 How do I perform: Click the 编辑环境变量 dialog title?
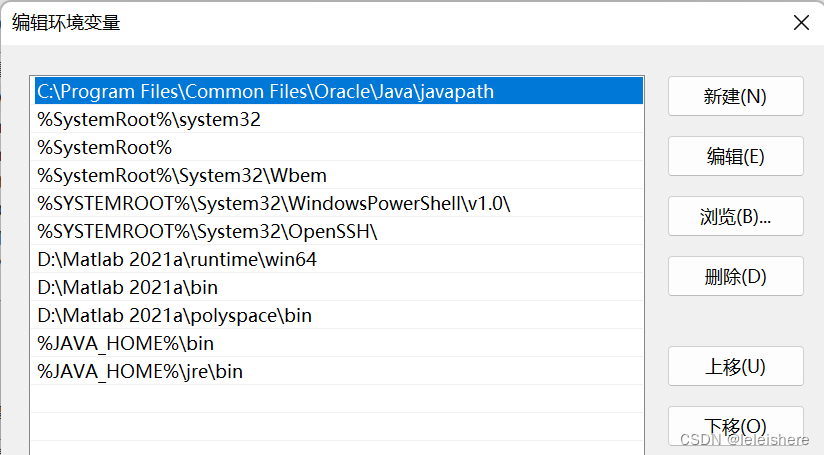coord(66,23)
